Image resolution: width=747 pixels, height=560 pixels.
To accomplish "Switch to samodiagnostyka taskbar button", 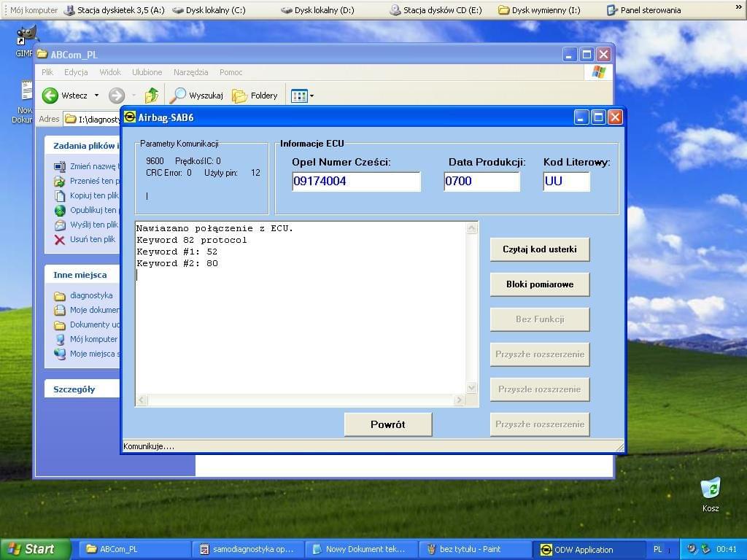I will tap(249, 550).
